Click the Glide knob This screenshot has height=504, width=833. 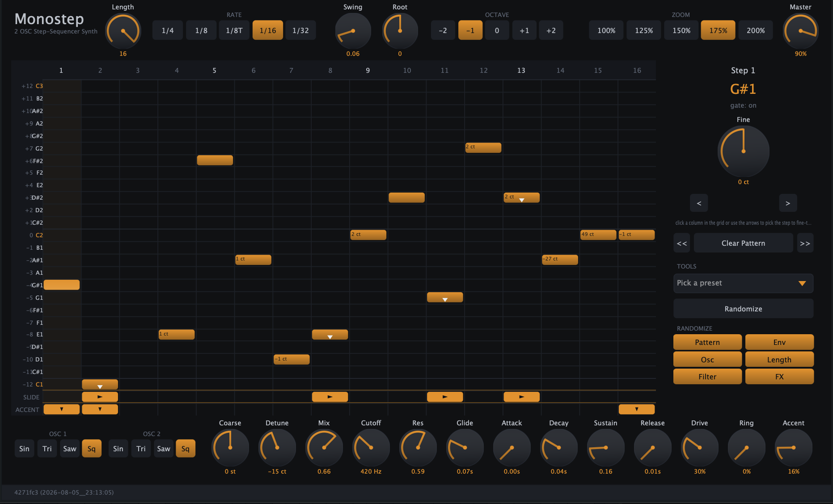pyautogui.click(x=465, y=448)
